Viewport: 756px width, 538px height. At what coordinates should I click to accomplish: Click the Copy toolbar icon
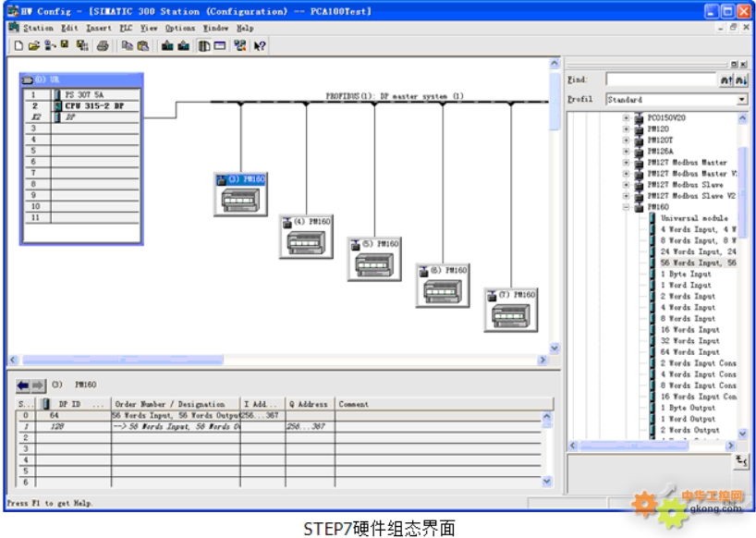point(128,46)
